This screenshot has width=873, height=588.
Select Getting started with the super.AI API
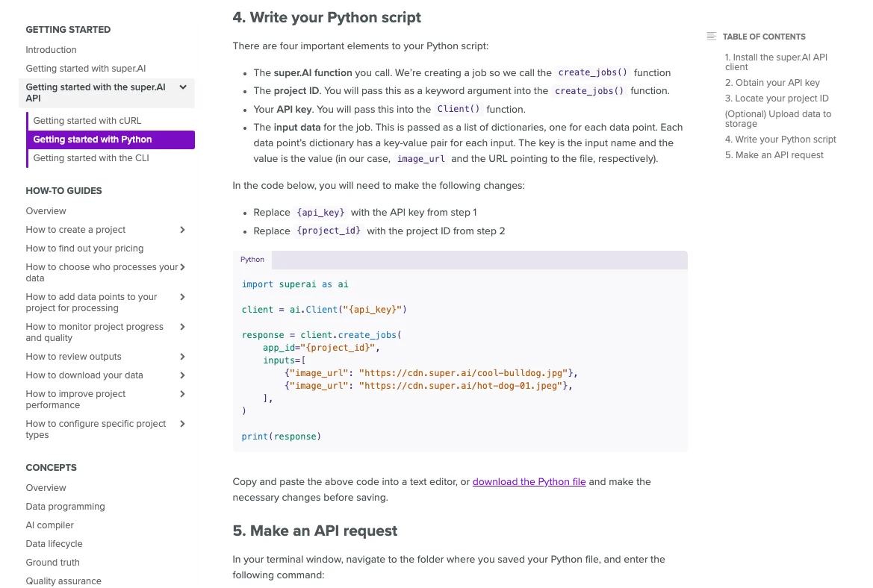[96, 93]
